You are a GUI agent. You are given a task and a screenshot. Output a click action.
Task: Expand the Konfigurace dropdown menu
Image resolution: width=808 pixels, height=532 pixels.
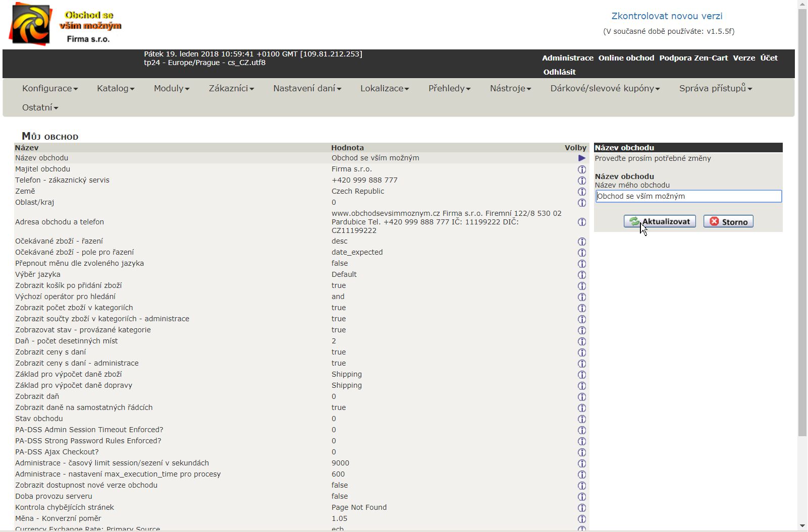pos(49,88)
